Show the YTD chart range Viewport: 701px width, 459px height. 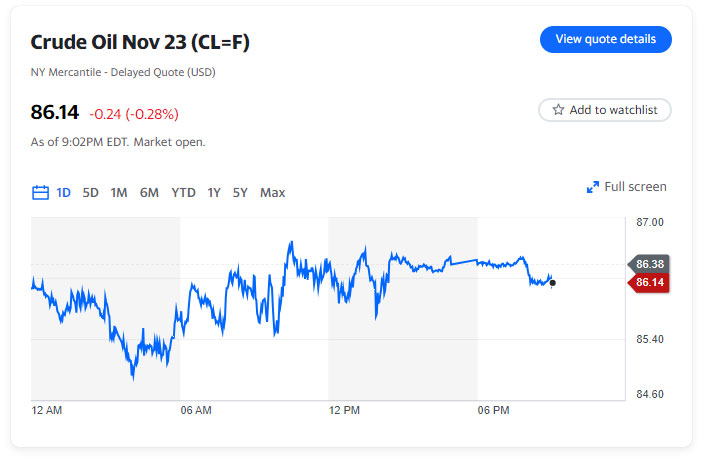tap(183, 192)
